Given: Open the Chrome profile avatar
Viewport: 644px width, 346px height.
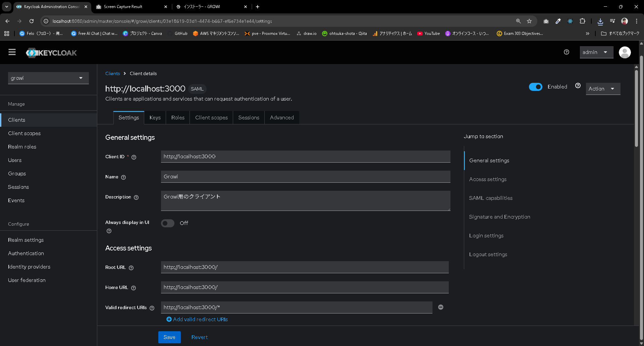Looking at the screenshot, I should [x=625, y=21].
